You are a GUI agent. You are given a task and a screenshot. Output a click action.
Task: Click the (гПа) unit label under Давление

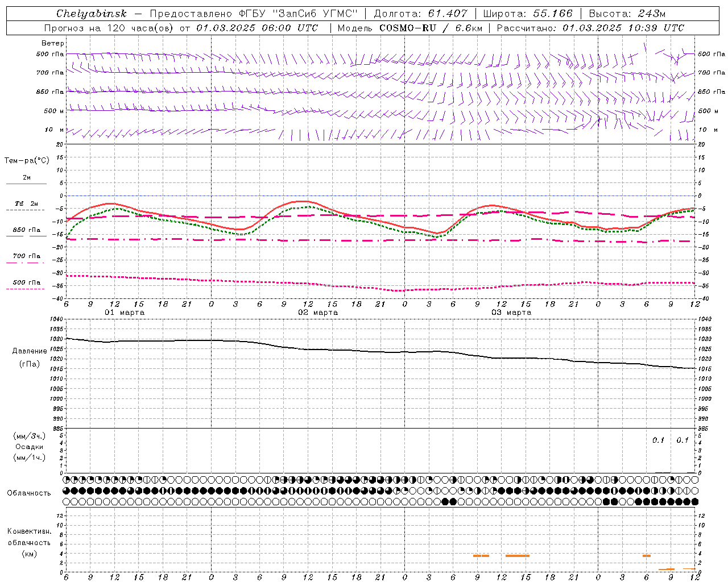(x=30, y=364)
